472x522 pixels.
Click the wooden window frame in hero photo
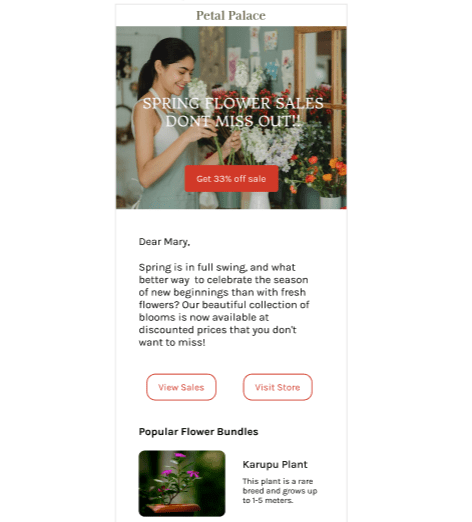[320, 90]
